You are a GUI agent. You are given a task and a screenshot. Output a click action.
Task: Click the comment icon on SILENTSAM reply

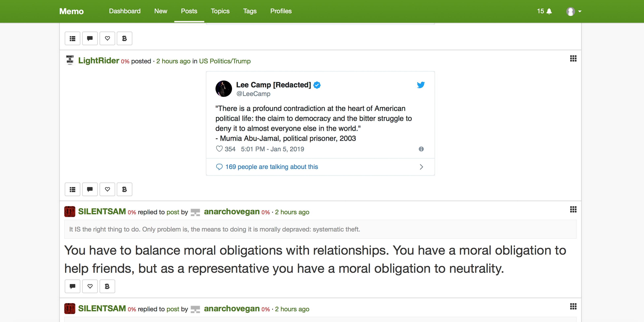coord(73,286)
